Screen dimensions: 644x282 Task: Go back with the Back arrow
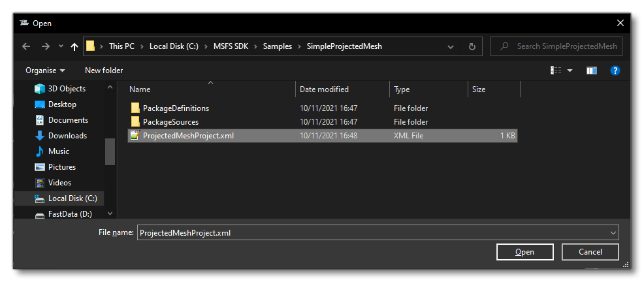click(26, 46)
